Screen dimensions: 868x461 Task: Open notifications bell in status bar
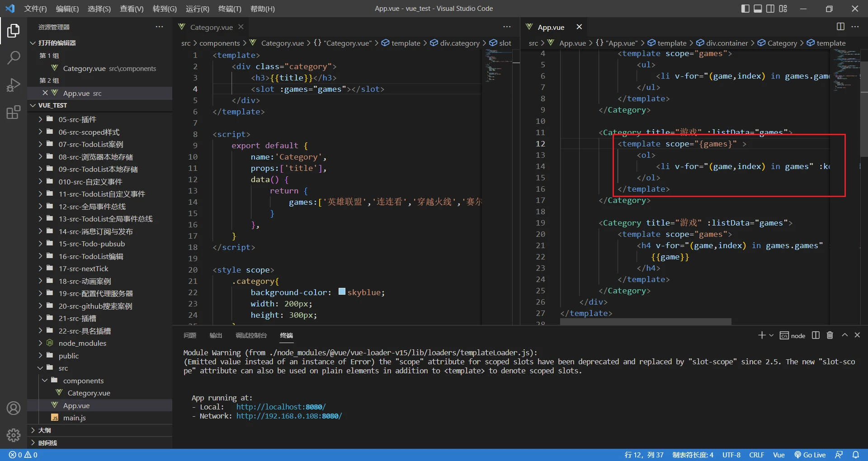[856, 455]
